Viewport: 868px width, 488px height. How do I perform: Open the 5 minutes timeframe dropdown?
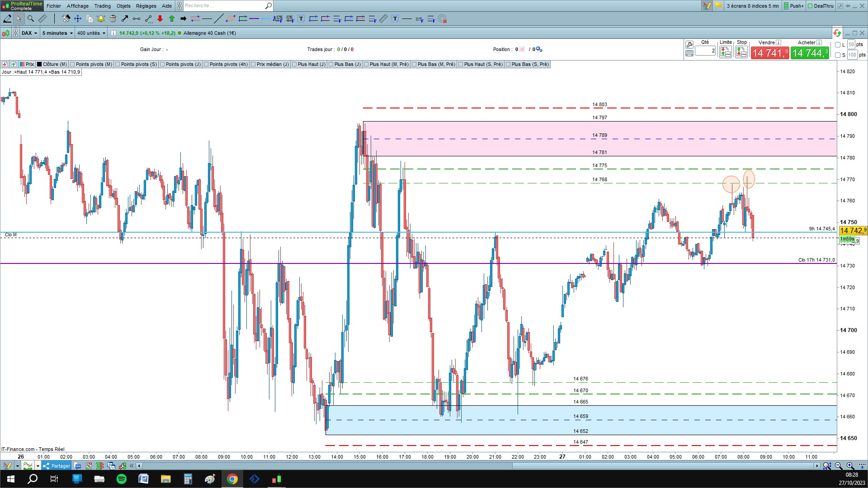[57, 33]
